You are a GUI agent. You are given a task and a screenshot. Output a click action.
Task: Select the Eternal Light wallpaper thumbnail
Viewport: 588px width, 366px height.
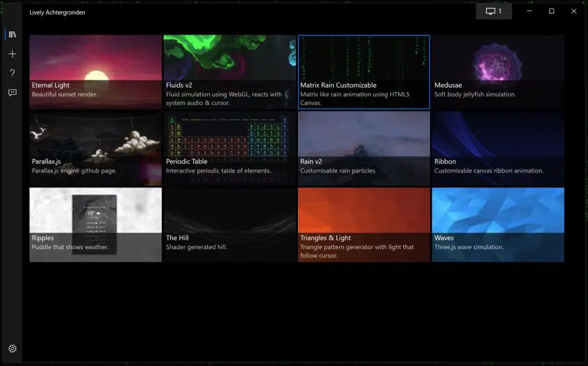95,72
